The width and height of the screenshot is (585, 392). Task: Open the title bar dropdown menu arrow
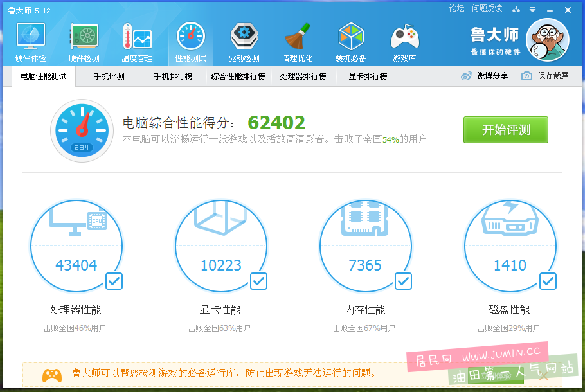tap(533, 10)
